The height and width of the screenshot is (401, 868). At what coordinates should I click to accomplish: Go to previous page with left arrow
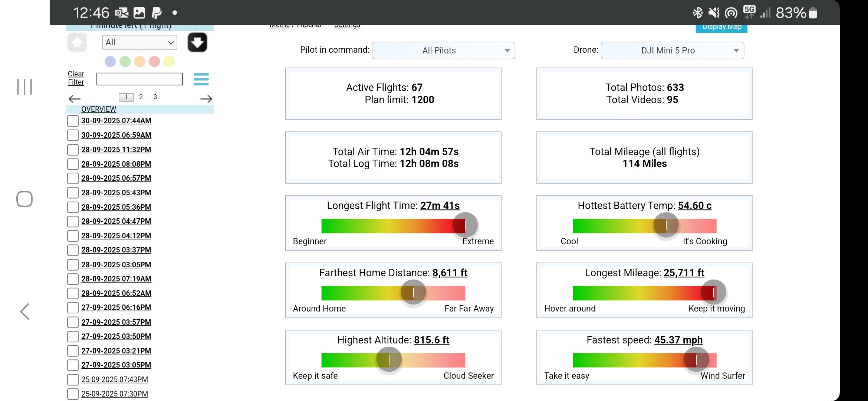75,99
